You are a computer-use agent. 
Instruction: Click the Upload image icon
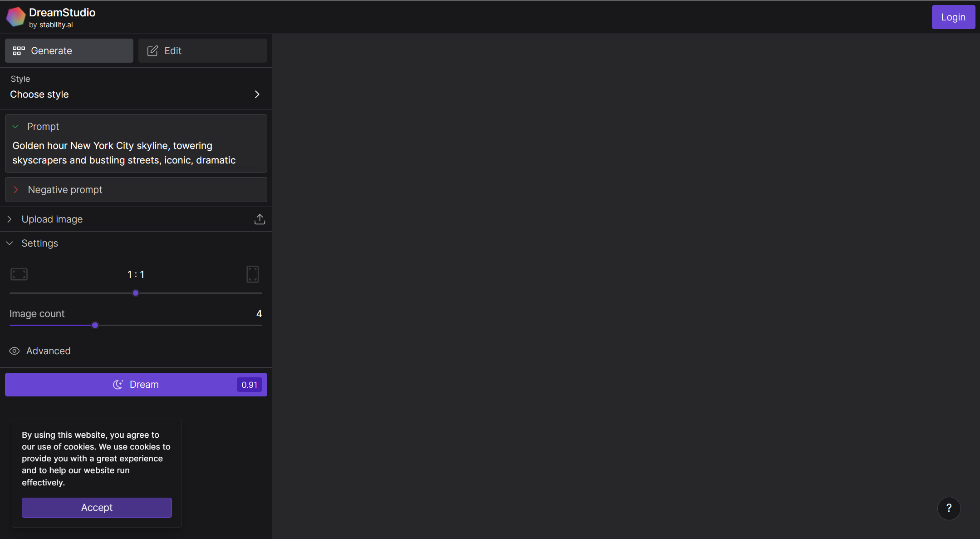pos(259,218)
